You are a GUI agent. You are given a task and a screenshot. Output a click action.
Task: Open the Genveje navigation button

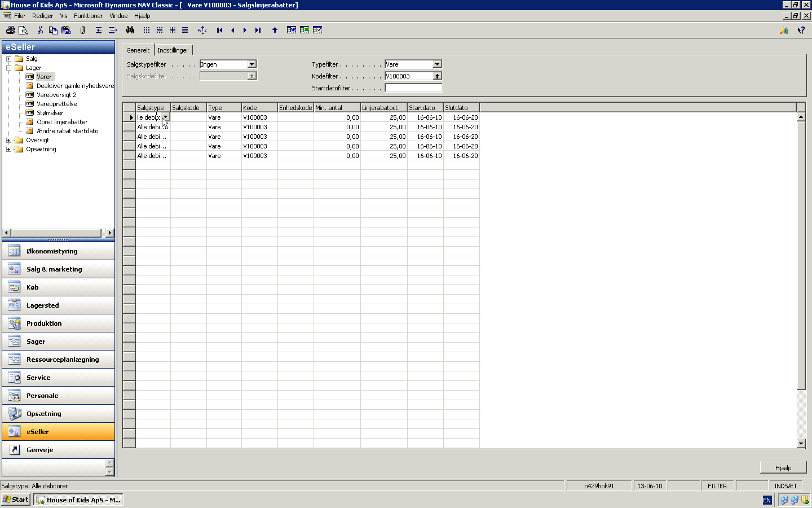(x=59, y=450)
